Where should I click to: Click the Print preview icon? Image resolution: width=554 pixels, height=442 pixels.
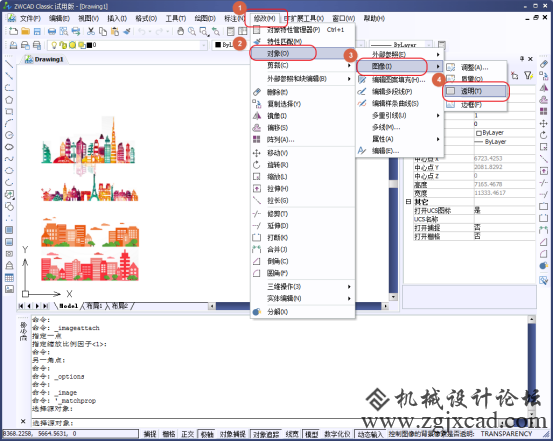click(x=64, y=31)
